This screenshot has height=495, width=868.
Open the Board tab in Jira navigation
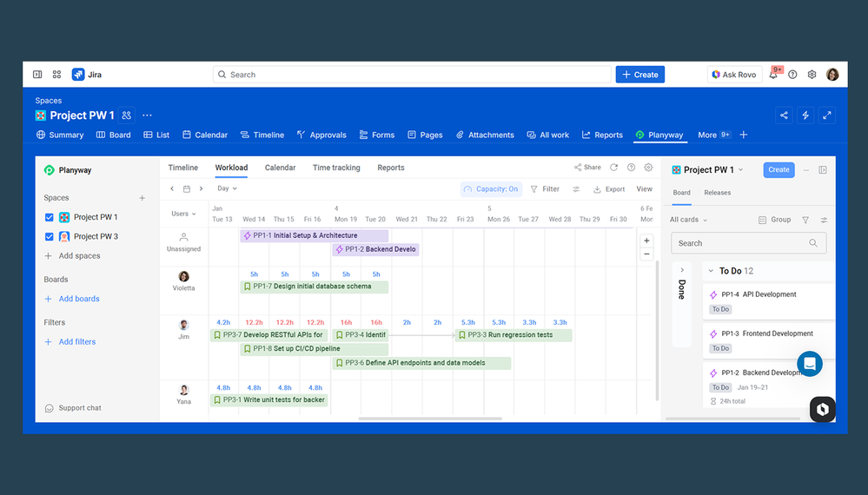click(x=114, y=135)
